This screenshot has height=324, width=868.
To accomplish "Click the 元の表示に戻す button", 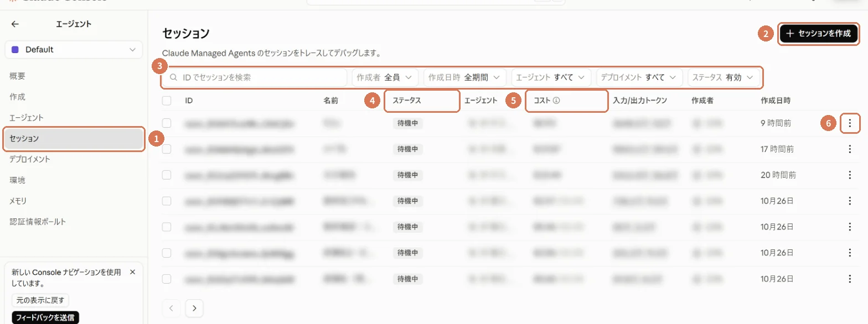I will pyautogui.click(x=40, y=301).
